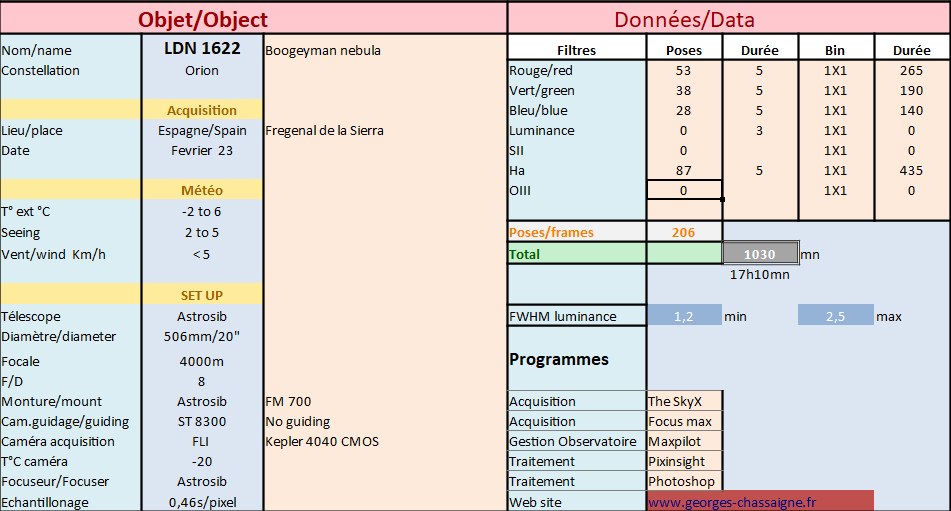Select the LDN 1622 name cell
The height and width of the screenshot is (511, 951).
coord(202,48)
